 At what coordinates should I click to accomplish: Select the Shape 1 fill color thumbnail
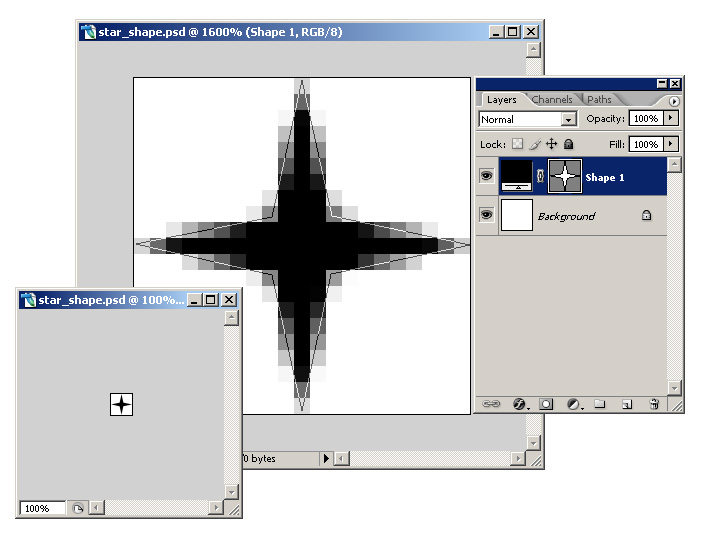point(516,176)
